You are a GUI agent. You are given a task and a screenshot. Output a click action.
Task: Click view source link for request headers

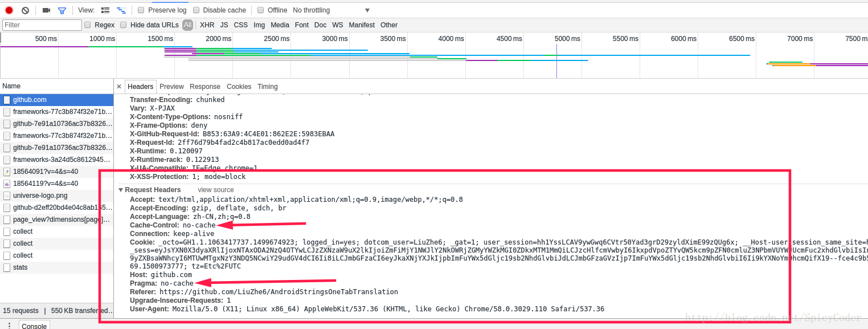[x=216, y=190]
